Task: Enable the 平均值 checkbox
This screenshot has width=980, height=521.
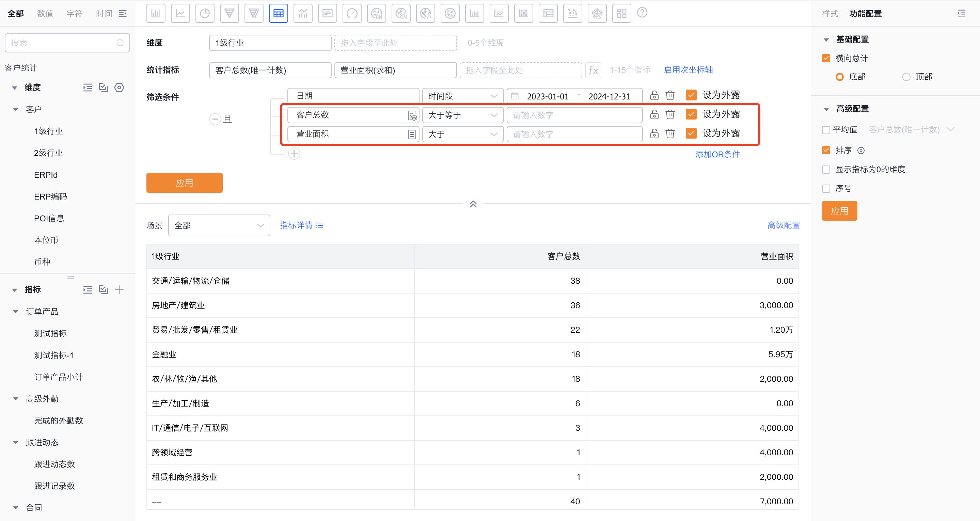Action: tap(826, 129)
